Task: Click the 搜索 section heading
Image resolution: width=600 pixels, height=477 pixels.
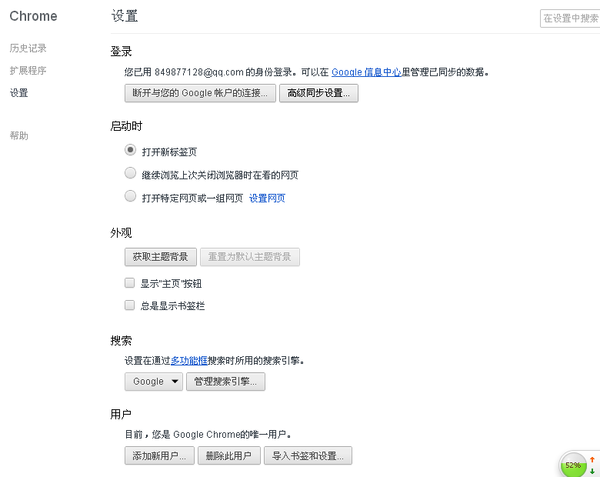Action: 121,340
